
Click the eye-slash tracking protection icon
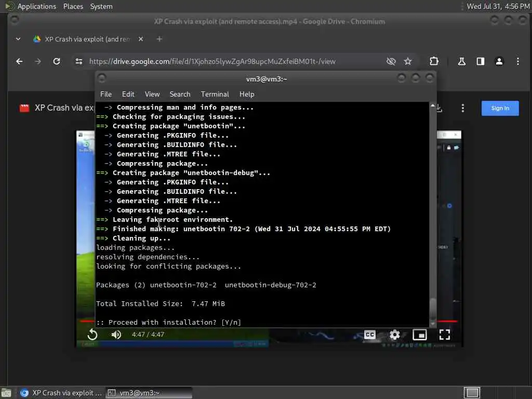391,61
